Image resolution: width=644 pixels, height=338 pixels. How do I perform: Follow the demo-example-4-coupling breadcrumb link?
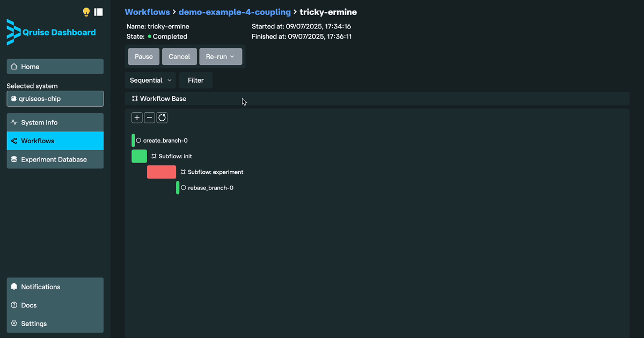coord(235,12)
